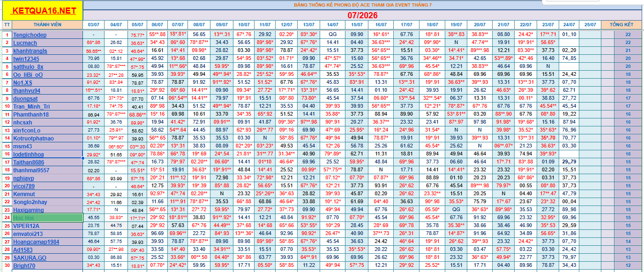Select the TT column header
Viewport: 644px width, 272px height.
pos(7,24)
